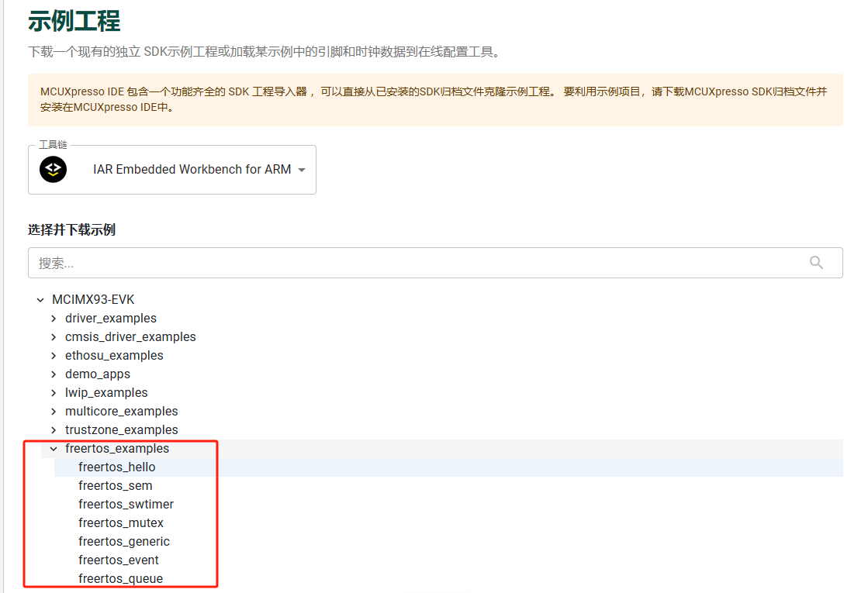Select the freertos_queue example
Viewport: 868px width, 593px height.
(x=120, y=579)
